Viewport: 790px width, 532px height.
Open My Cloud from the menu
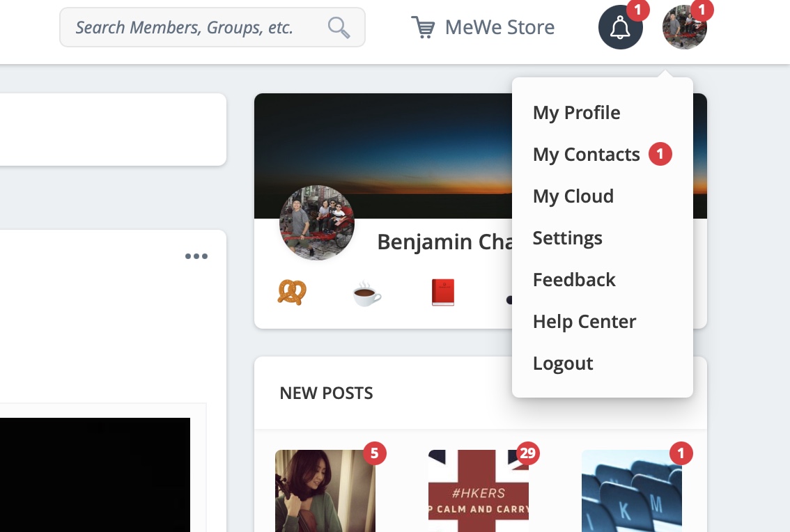click(573, 196)
